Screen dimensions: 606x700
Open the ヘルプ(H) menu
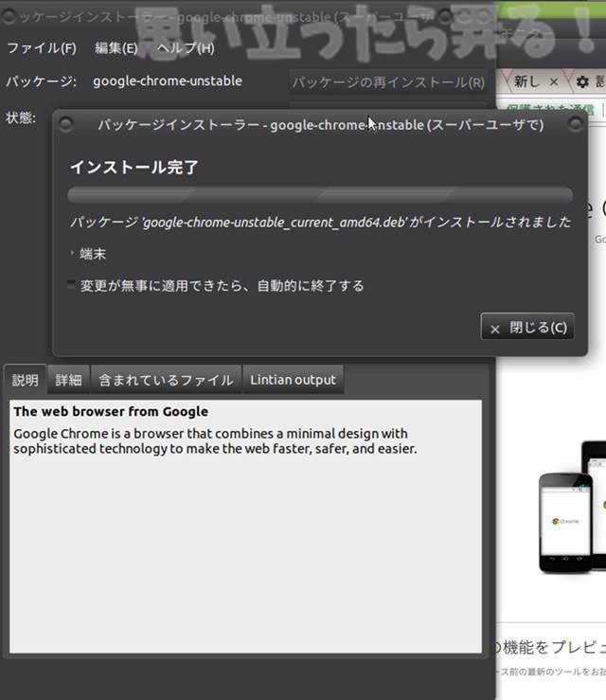186,47
